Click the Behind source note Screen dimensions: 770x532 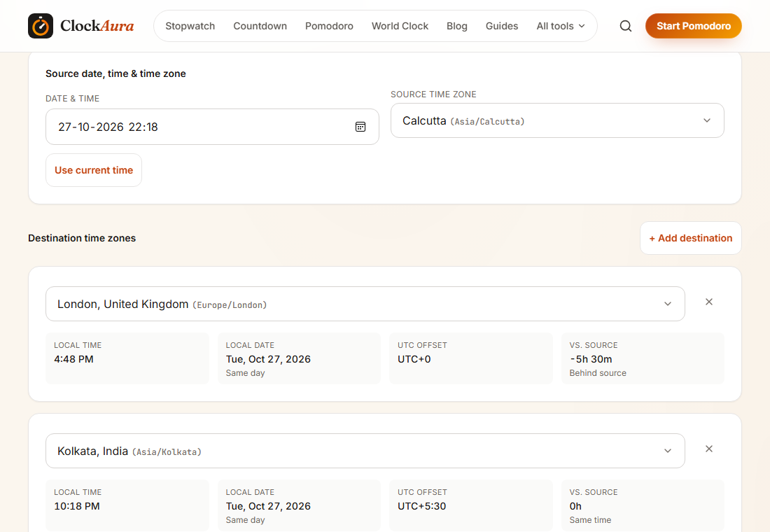point(598,373)
